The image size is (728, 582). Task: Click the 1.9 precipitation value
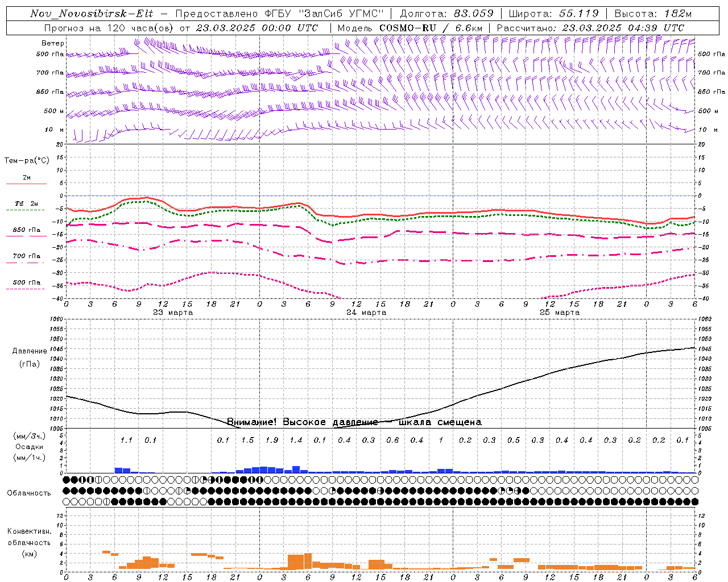pyautogui.click(x=272, y=440)
